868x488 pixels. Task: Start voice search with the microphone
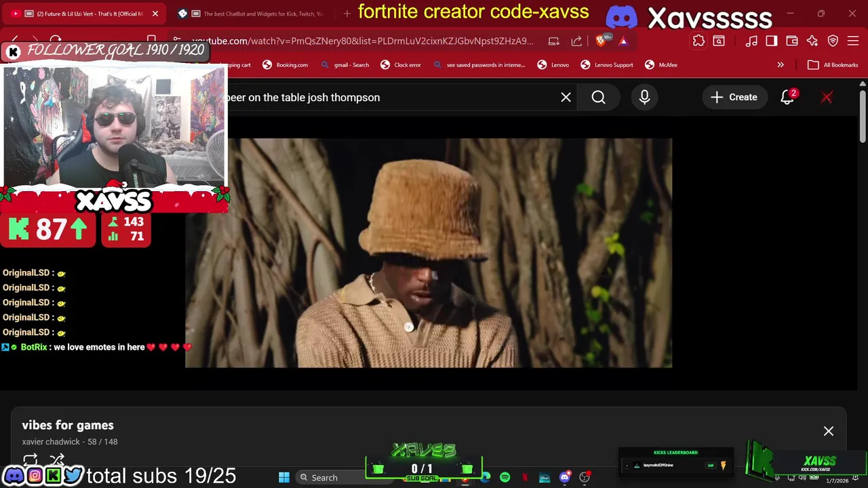coord(644,98)
